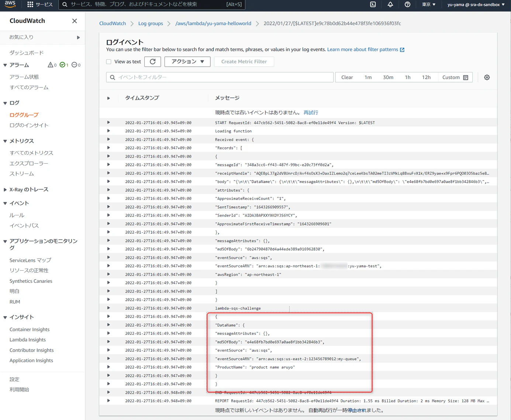Open Contributor Insights in the sidebar
This screenshot has width=511, height=420.
(x=32, y=350)
